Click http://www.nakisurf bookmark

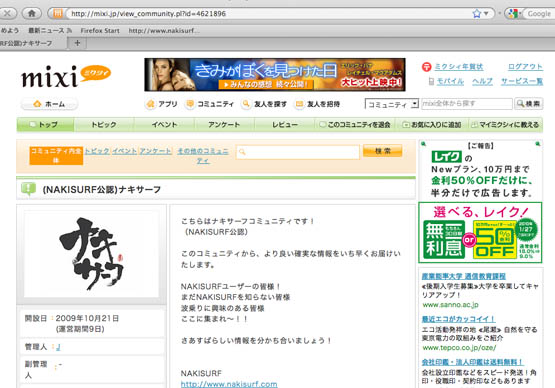[164, 30]
